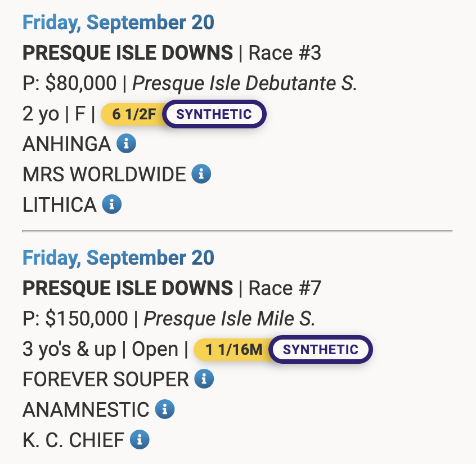
Task: Open the K. C. CHIEF info icon
Action: (140, 439)
